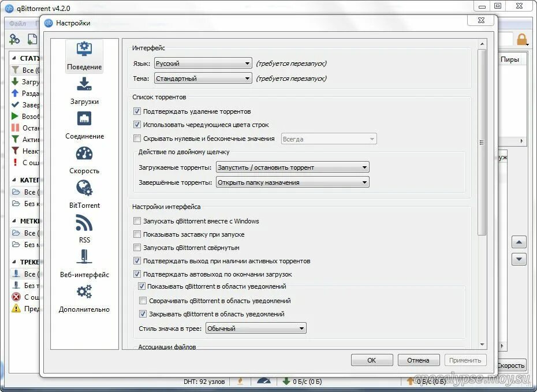Click the settings scrollbar thumb

pyautogui.click(x=482, y=143)
